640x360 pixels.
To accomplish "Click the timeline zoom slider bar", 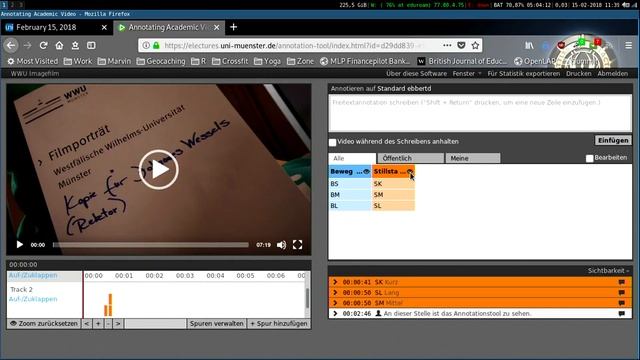I will coord(155,324).
